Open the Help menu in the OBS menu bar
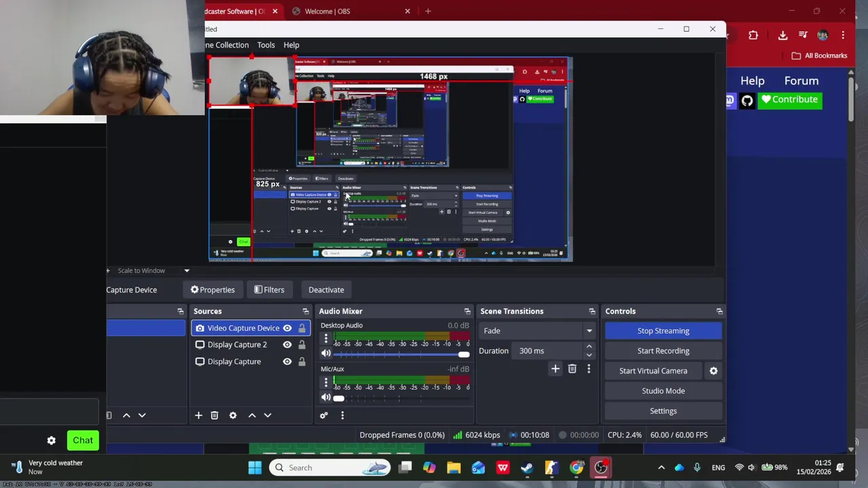Screen dimensions: 868x488 (x=291, y=45)
